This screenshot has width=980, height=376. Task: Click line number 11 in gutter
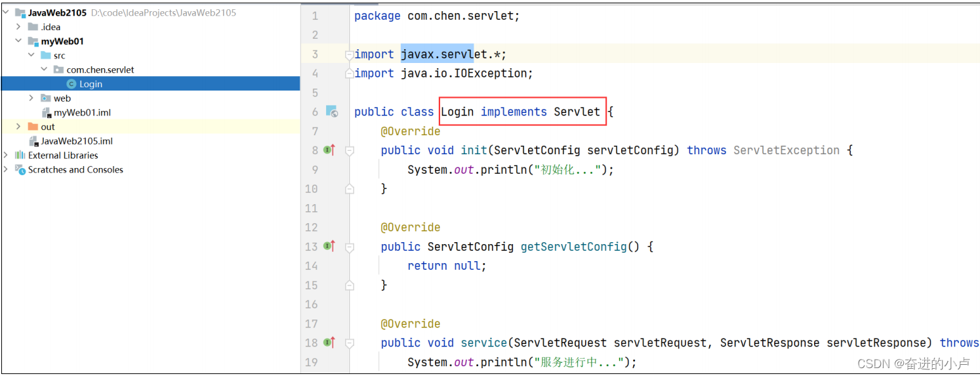312,208
